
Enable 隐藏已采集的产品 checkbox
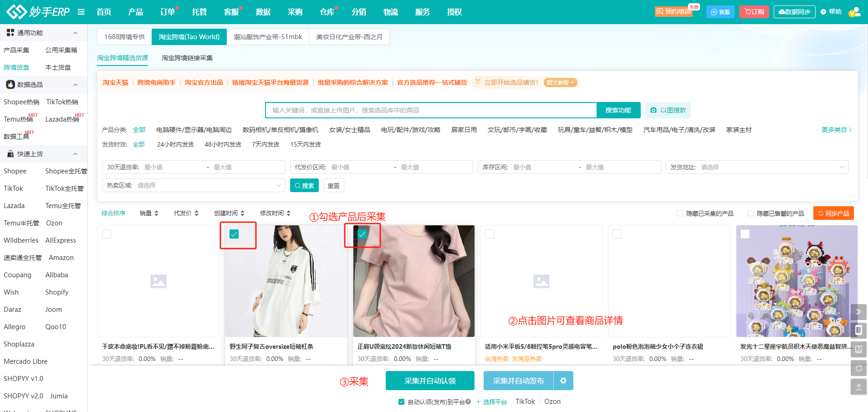(x=679, y=213)
